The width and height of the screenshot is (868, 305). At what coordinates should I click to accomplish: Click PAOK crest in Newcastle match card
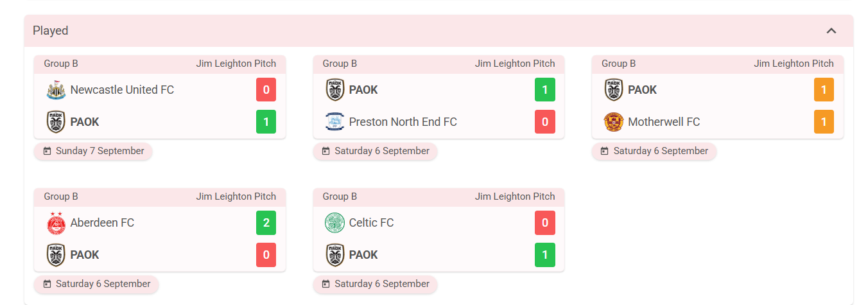(x=56, y=122)
